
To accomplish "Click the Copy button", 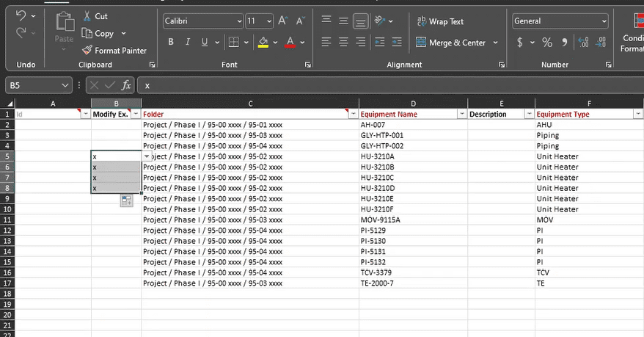I will (98, 33).
